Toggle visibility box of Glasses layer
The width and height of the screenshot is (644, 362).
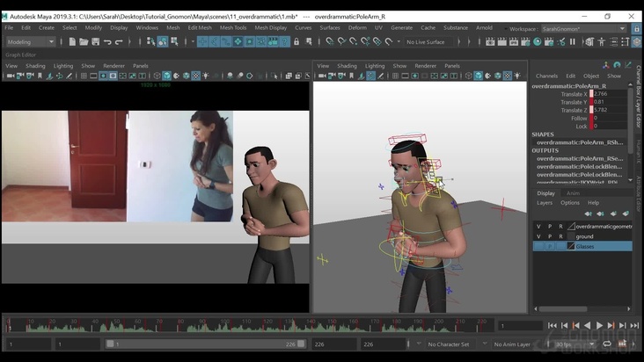[x=538, y=246]
